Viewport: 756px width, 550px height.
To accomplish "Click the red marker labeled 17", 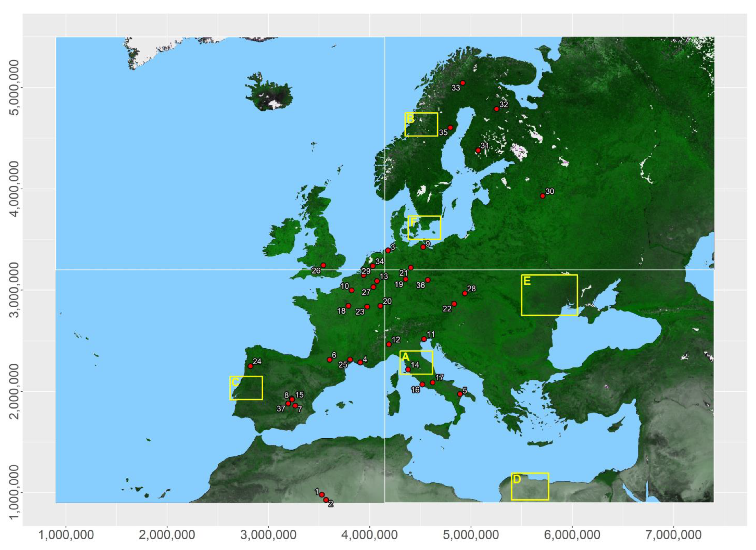I will pyautogui.click(x=433, y=382).
